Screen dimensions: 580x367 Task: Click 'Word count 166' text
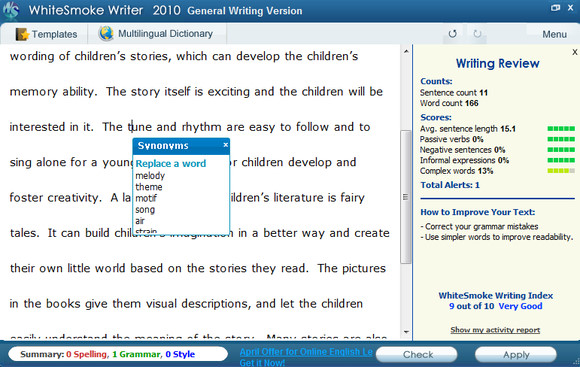pyautogui.click(x=449, y=103)
